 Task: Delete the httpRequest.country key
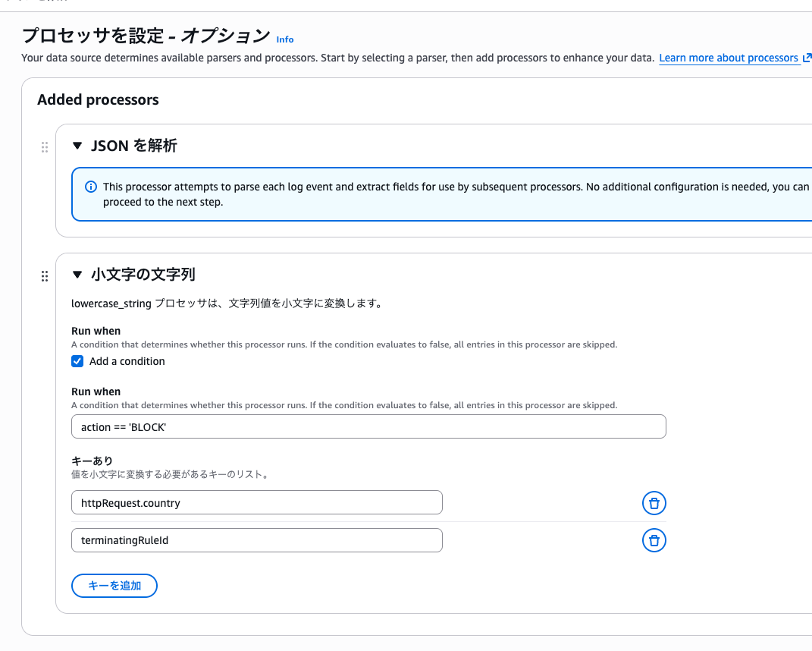pyautogui.click(x=654, y=503)
